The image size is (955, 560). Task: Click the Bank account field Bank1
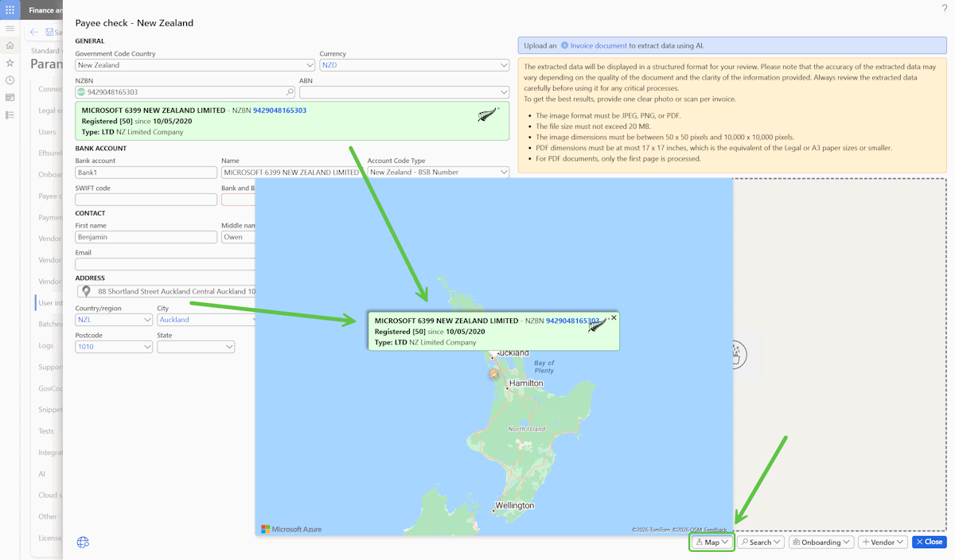[146, 172]
